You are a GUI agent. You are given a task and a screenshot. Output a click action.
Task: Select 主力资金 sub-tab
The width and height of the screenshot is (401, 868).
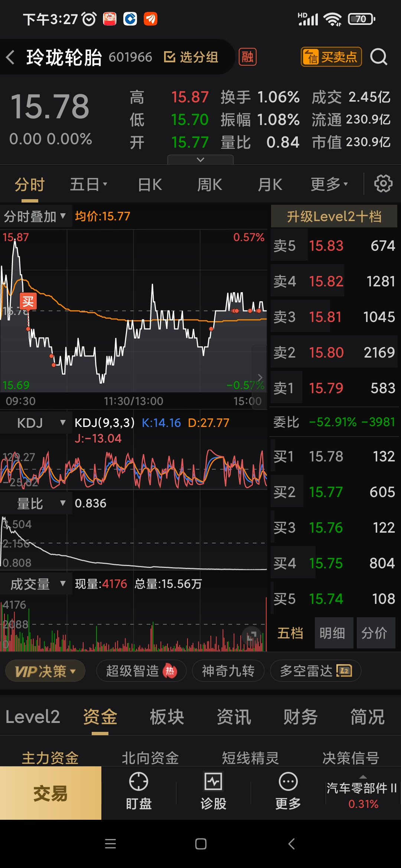tap(50, 757)
